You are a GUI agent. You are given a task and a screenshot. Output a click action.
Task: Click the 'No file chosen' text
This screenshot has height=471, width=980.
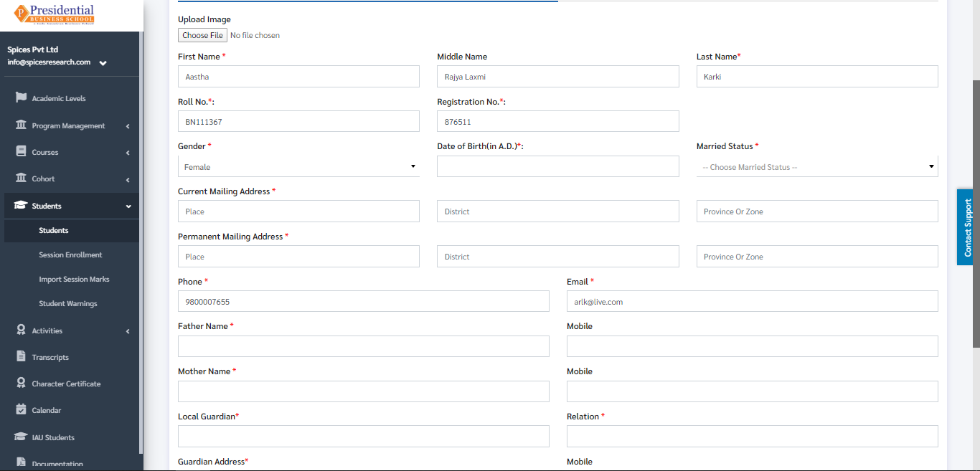pos(255,35)
